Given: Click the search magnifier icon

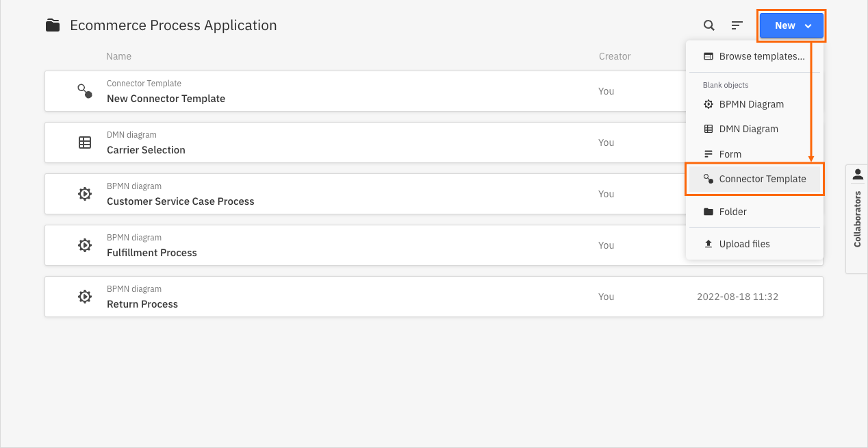Looking at the screenshot, I should [709, 25].
